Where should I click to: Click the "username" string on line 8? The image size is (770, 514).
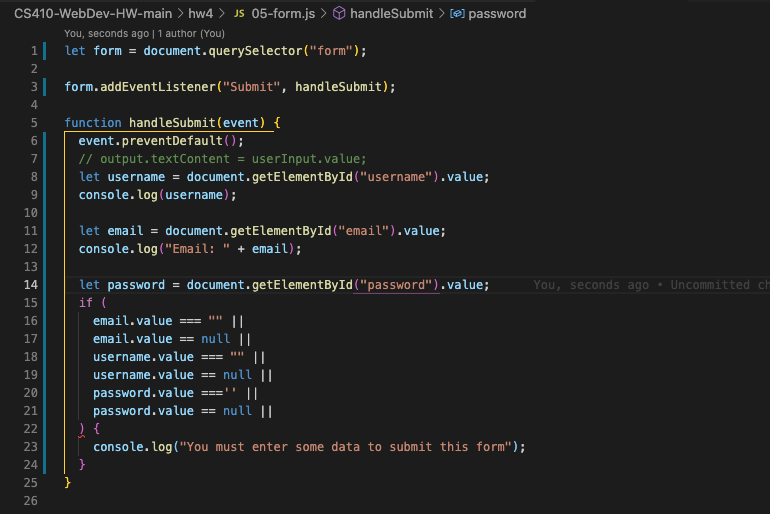396,177
